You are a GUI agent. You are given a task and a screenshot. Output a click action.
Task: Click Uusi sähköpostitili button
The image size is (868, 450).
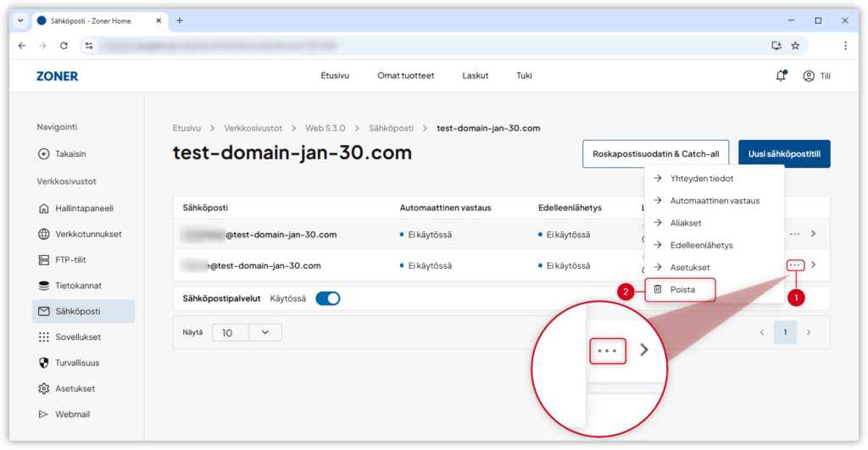(x=784, y=154)
